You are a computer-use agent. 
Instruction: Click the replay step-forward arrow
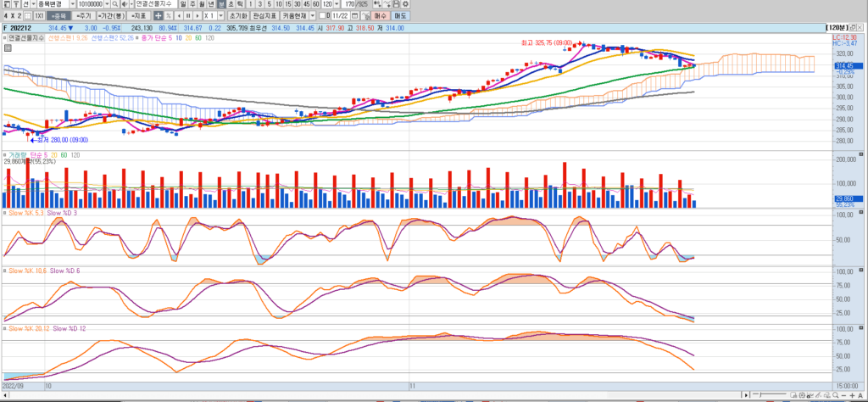194,16
